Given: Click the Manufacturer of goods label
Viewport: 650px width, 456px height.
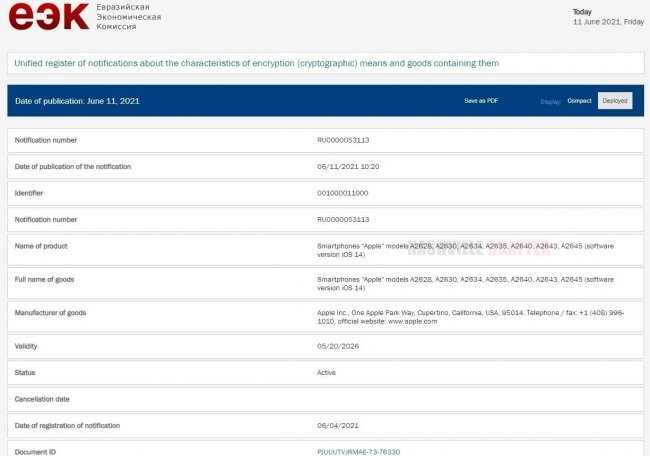Looking at the screenshot, I should pos(51,313).
